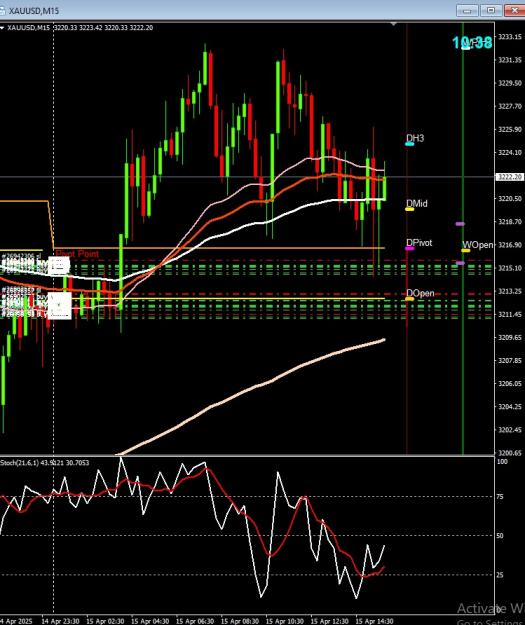
Task: Click the purple marker near the 3218.70 level
Action: click(460, 224)
